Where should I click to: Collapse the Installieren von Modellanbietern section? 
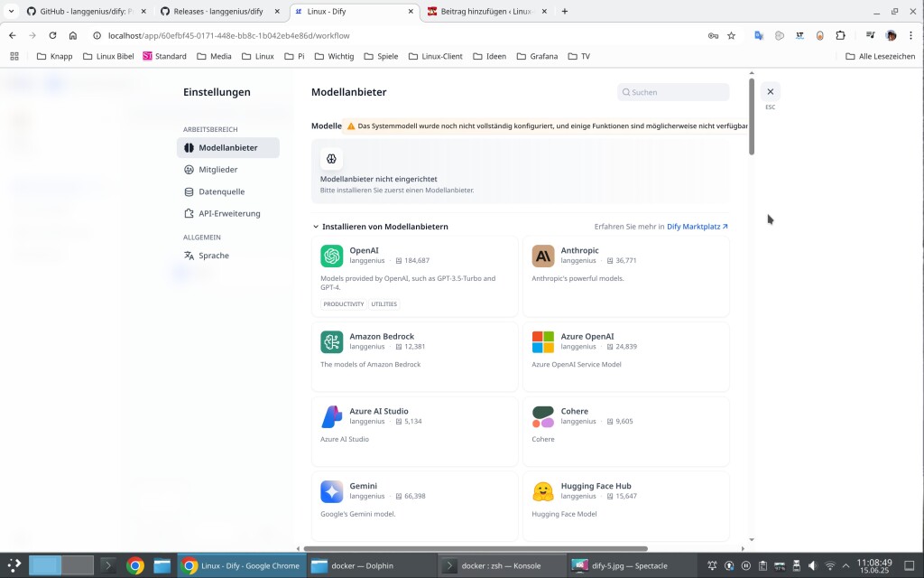pos(316,227)
